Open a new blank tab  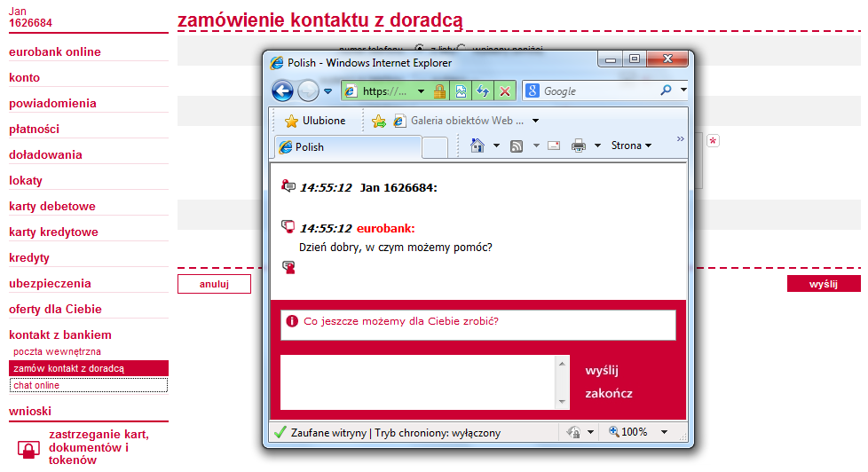tap(435, 148)
